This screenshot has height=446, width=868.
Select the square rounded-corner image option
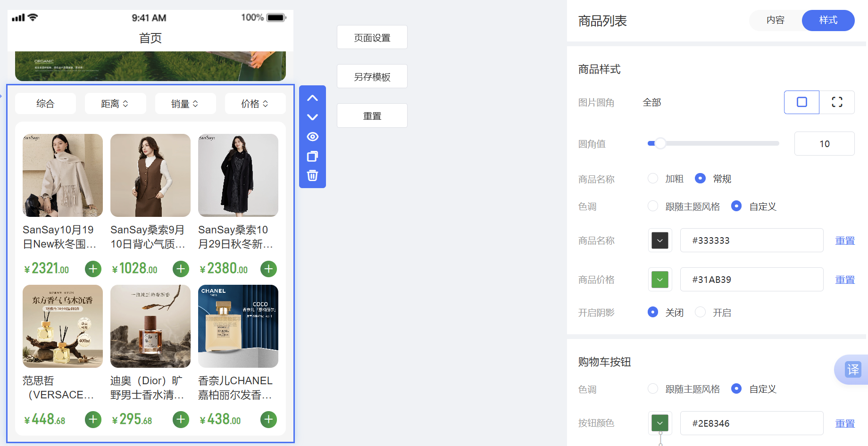click(801, 102)
